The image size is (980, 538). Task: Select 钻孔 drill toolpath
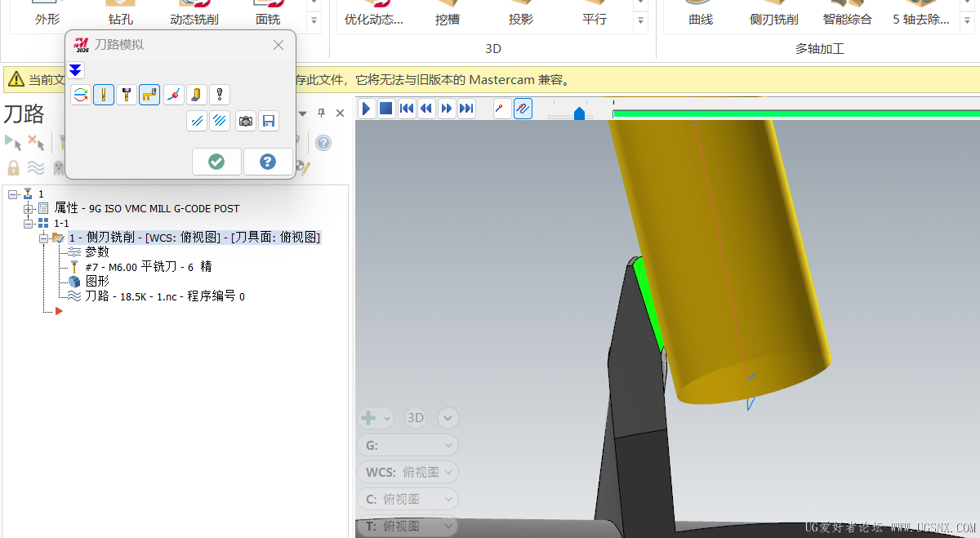coord(121,14)
